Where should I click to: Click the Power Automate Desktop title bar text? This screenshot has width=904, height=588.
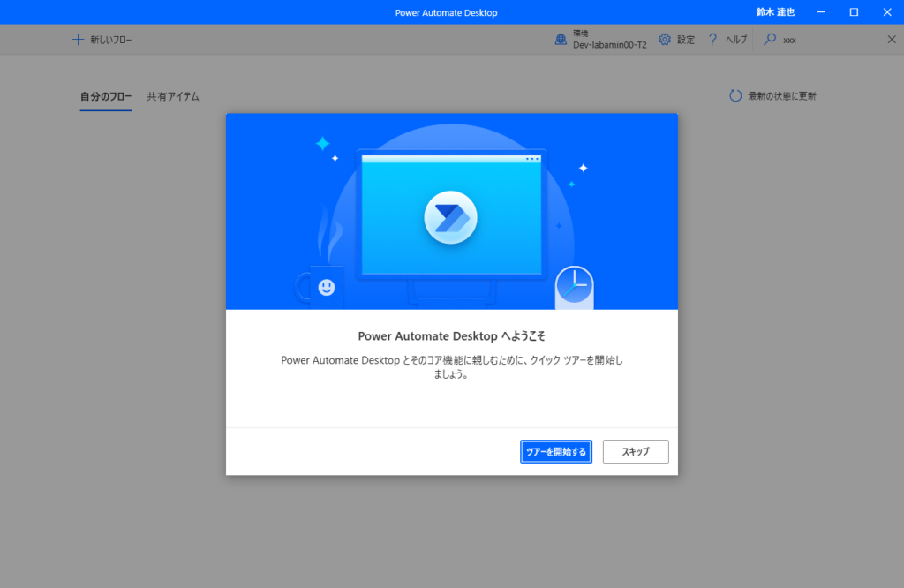(x=446, y=12)
